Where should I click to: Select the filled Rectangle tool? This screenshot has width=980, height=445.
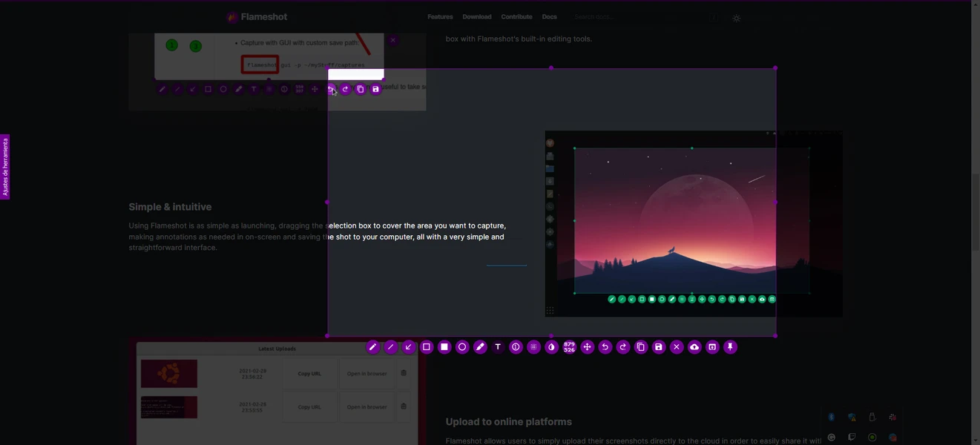coord(444,347)
